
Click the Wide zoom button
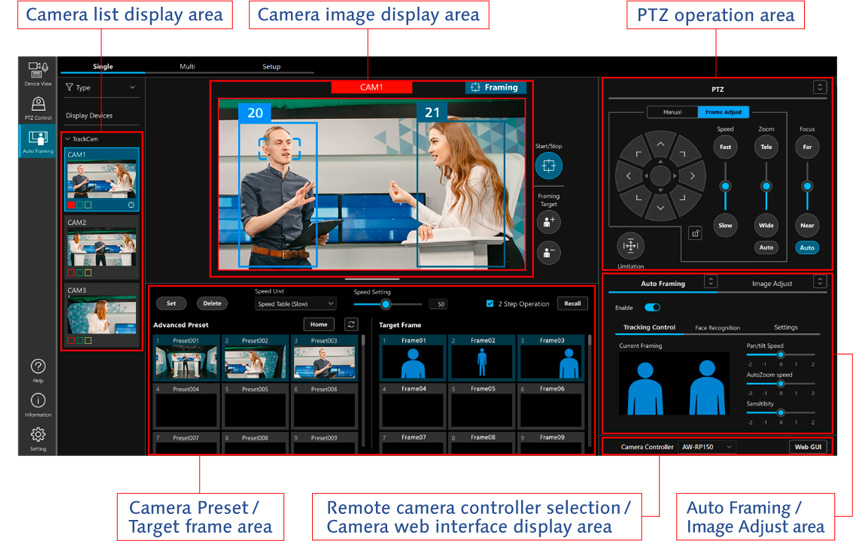(766, 225)
